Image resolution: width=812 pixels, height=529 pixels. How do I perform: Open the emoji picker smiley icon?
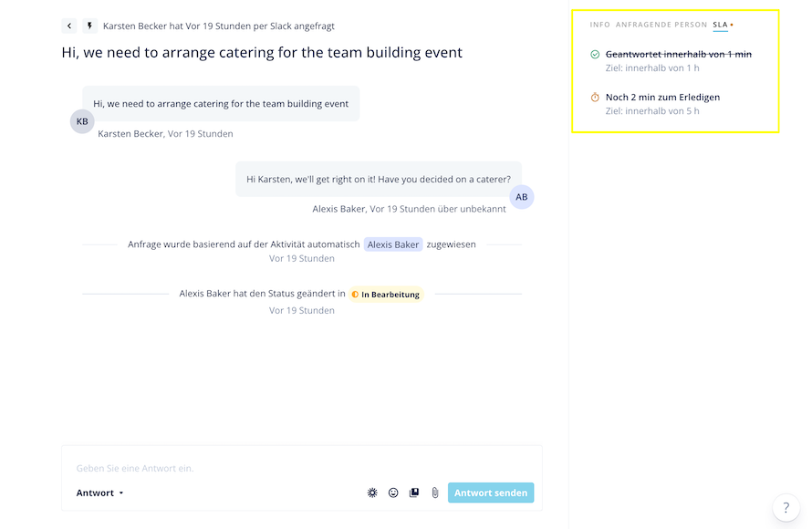pyautogui.click(x=393, y=493)
